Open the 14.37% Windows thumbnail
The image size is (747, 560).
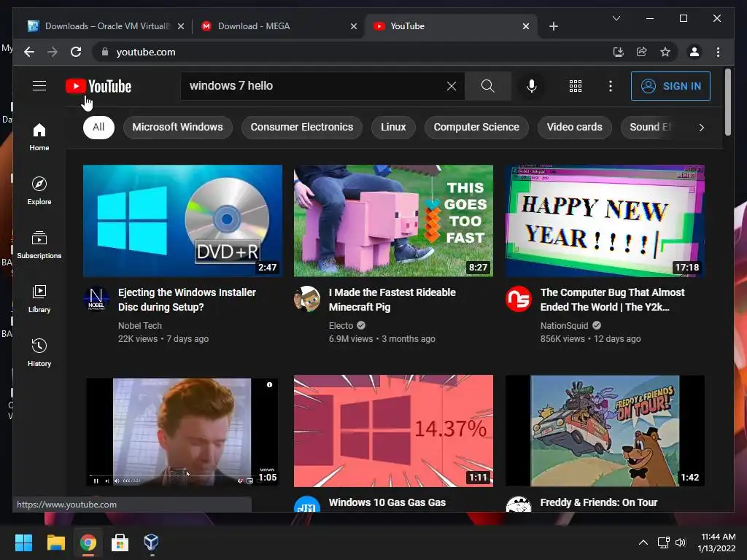tap(393, 431)
